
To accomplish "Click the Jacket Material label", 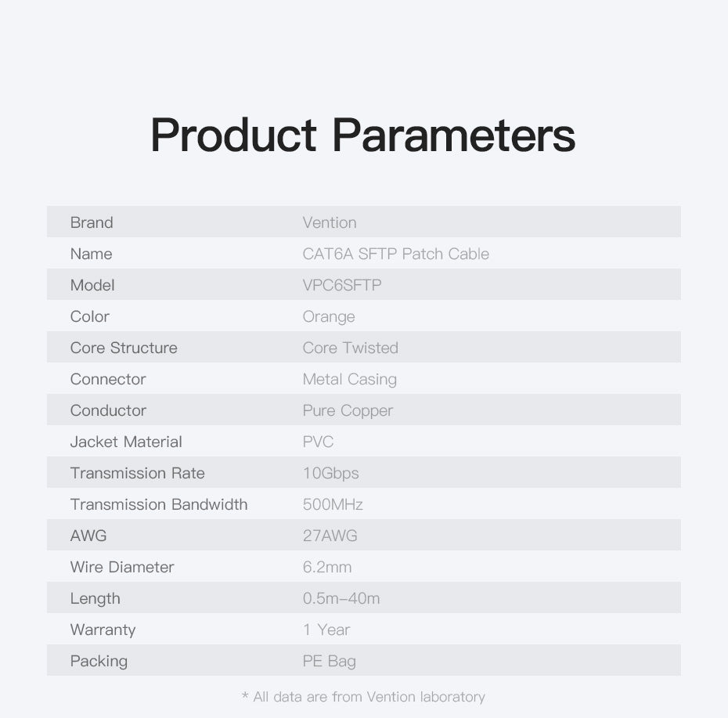I will click(126, 442).
